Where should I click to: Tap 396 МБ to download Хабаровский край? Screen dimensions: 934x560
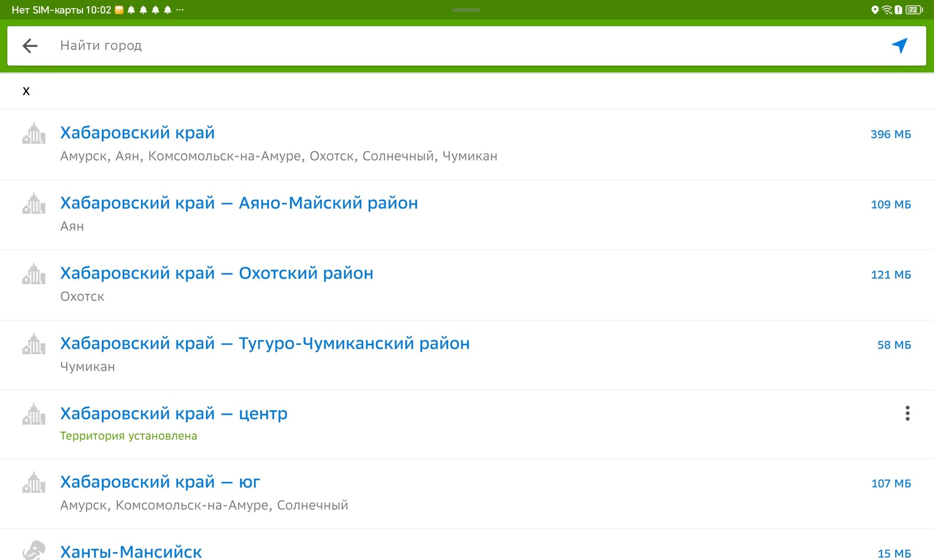890,134
